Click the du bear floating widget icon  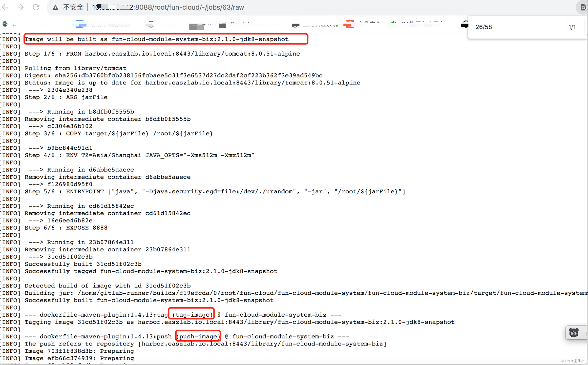[573, 333]
